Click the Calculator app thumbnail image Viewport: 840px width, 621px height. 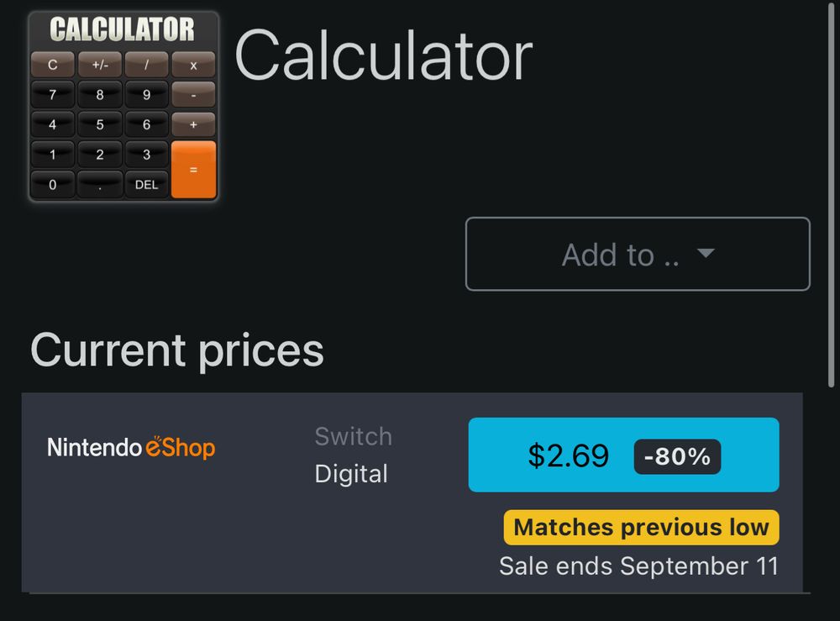coord(123,107)
